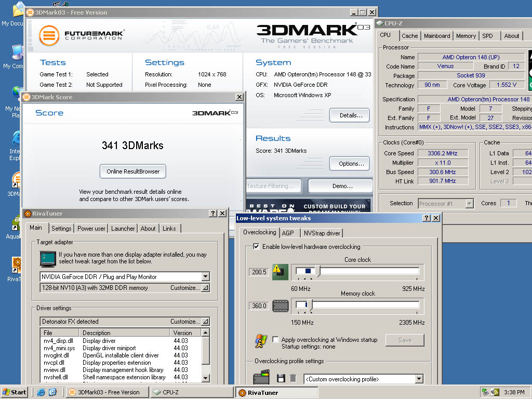This screenshot has width=532, height=399.
Task: Click the Start button
Action: tap(14, 392)
